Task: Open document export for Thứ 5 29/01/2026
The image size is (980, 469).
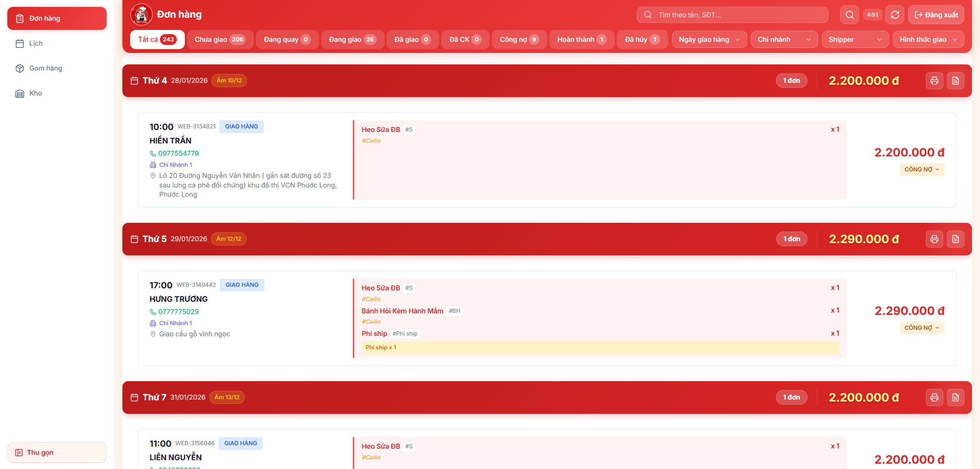Action: [955, 239]
